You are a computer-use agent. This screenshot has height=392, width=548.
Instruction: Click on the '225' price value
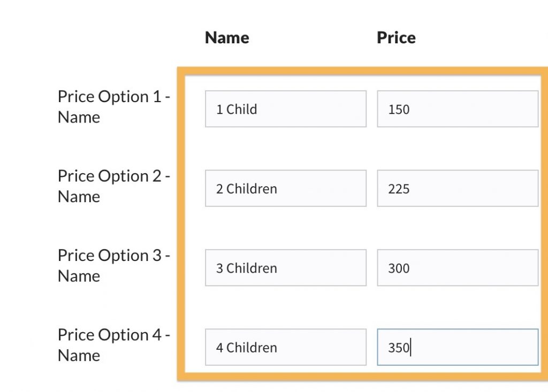pos(399,189)
